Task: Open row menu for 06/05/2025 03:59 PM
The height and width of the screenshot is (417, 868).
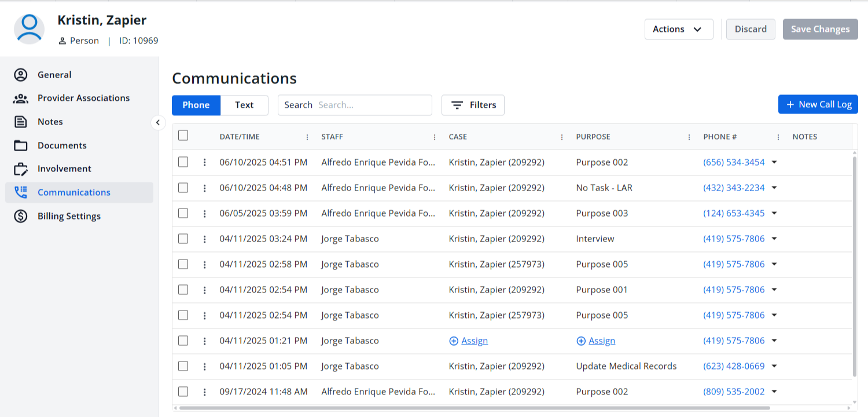Action: 204,213
